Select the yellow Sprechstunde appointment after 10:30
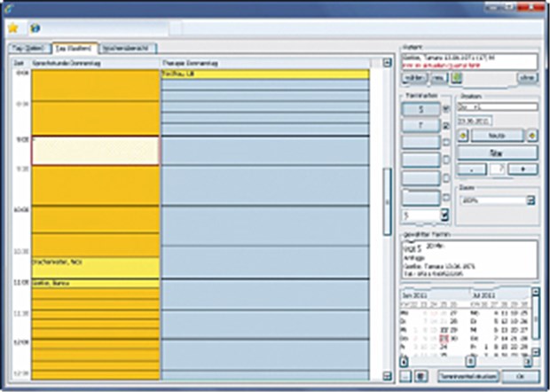 (x=96, y=268)
